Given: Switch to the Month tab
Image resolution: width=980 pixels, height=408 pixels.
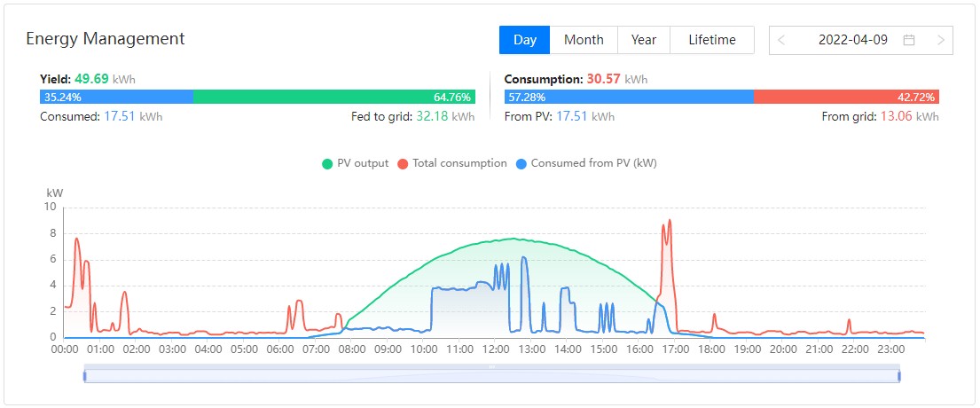Looking at the screenshot, I should click(x=584, y=40).
